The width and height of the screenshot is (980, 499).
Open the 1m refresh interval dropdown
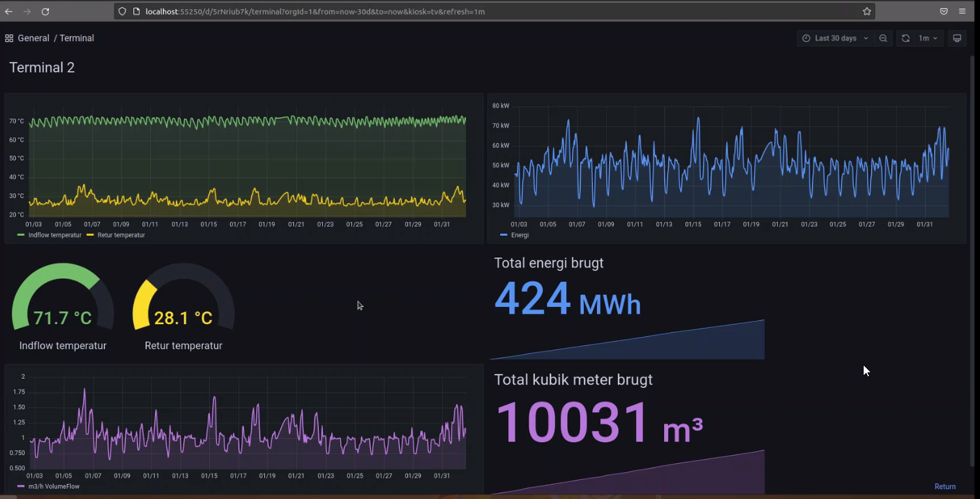[928, 38]
